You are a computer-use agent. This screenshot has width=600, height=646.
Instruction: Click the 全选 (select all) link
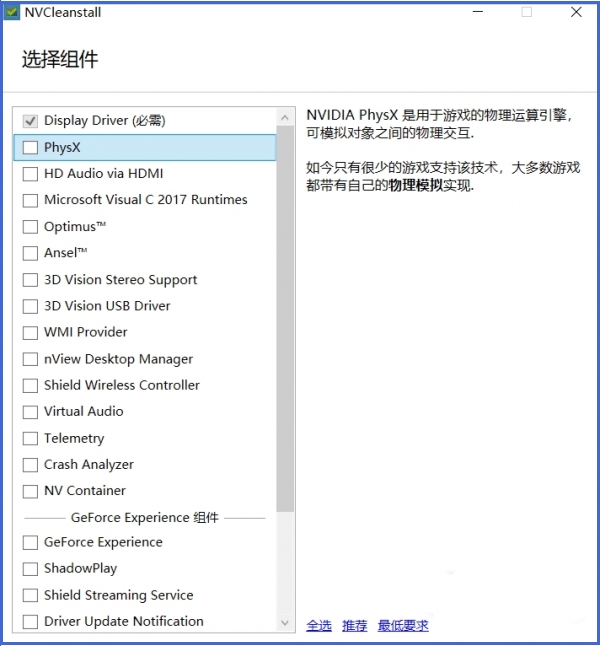319,625
